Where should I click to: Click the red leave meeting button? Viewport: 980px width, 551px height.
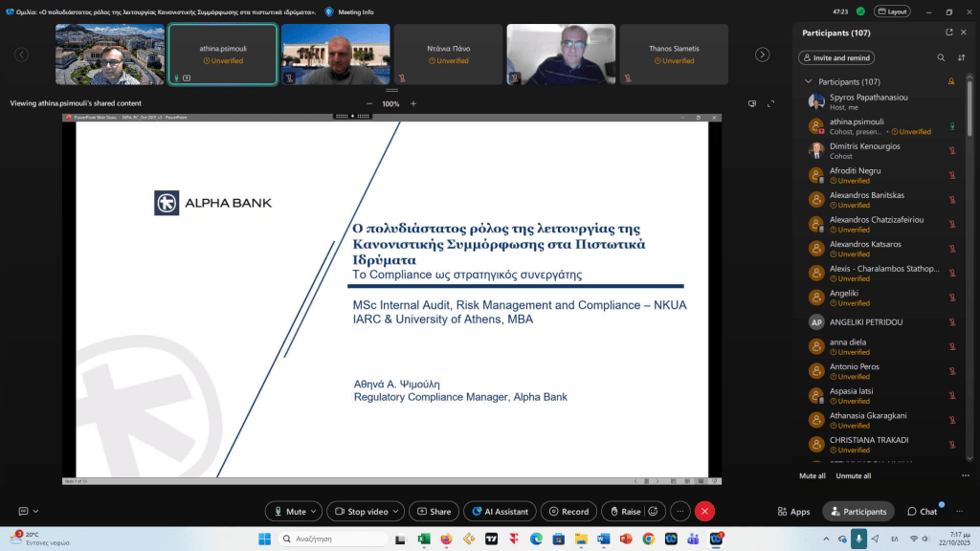click(705, 512)
